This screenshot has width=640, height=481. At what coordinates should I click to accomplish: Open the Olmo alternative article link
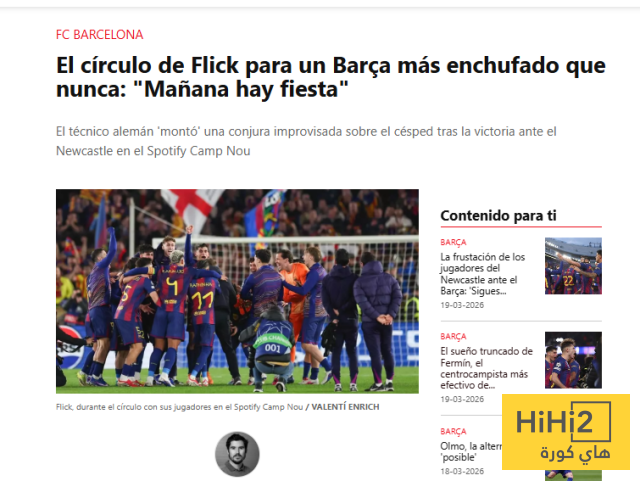tap(471, 452)
